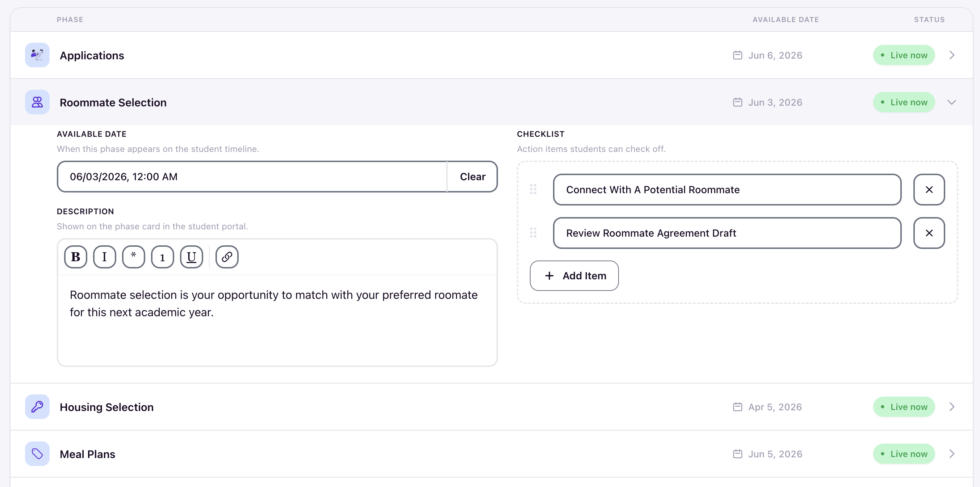Expand the Meal Plans phase chevron
Image resolution: width=980 pixels, height=487 pixels.
click(x=952, y=454)
